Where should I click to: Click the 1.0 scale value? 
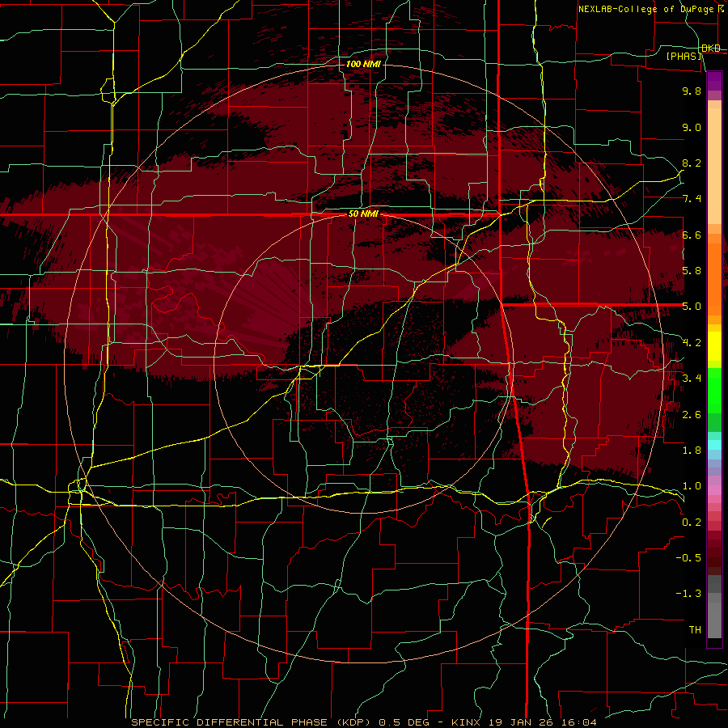pyautogui.click(x=692, y=486)
